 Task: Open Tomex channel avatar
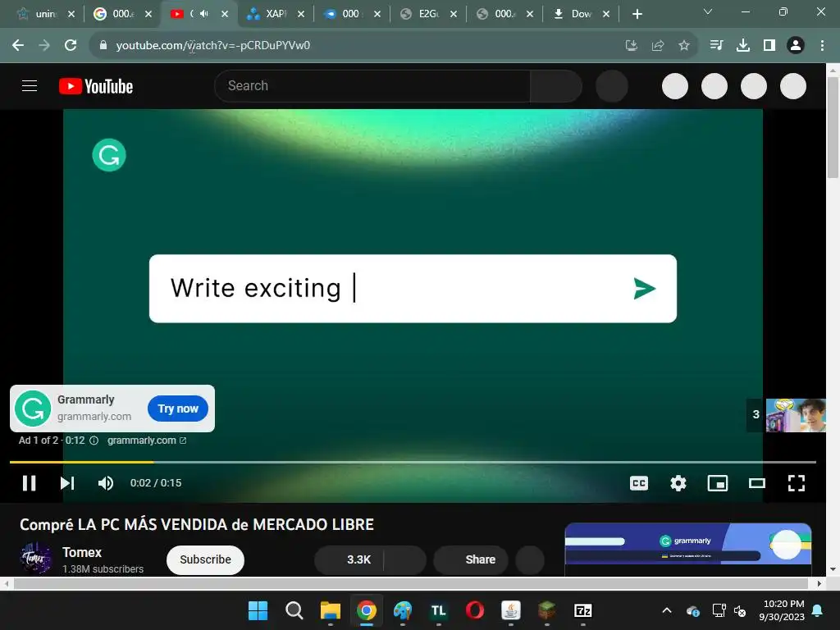[36, 558]
